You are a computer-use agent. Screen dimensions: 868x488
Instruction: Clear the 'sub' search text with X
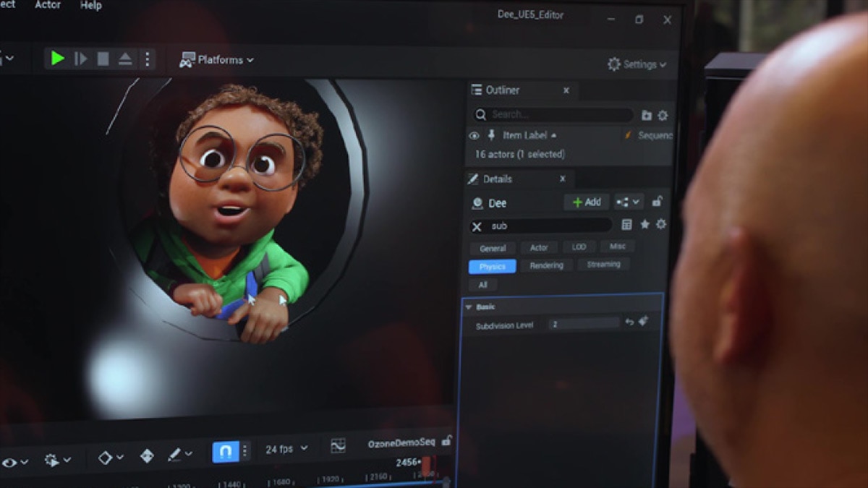click(x=477, y=226)
